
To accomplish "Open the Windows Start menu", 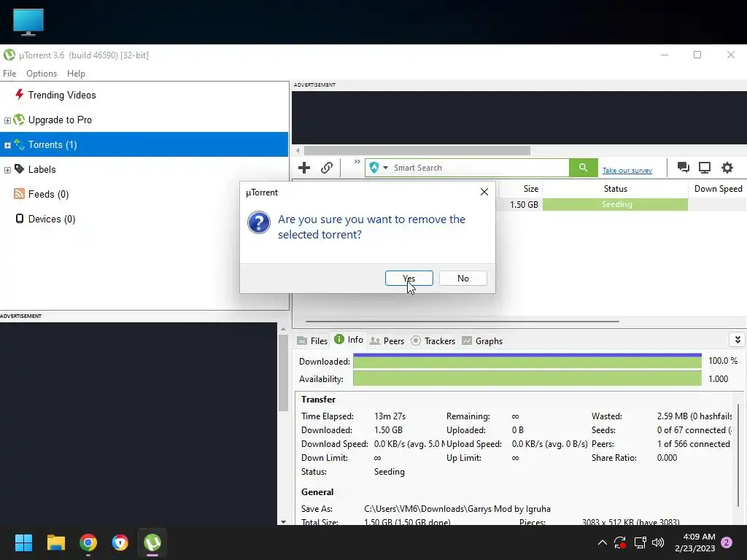I will click(x=23, y=542).
